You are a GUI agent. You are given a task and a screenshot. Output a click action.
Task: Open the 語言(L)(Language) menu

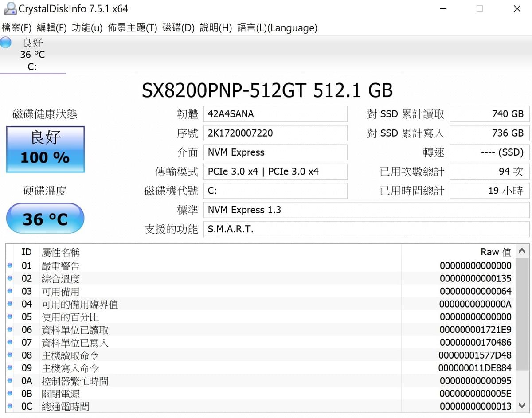pos(278,28)
